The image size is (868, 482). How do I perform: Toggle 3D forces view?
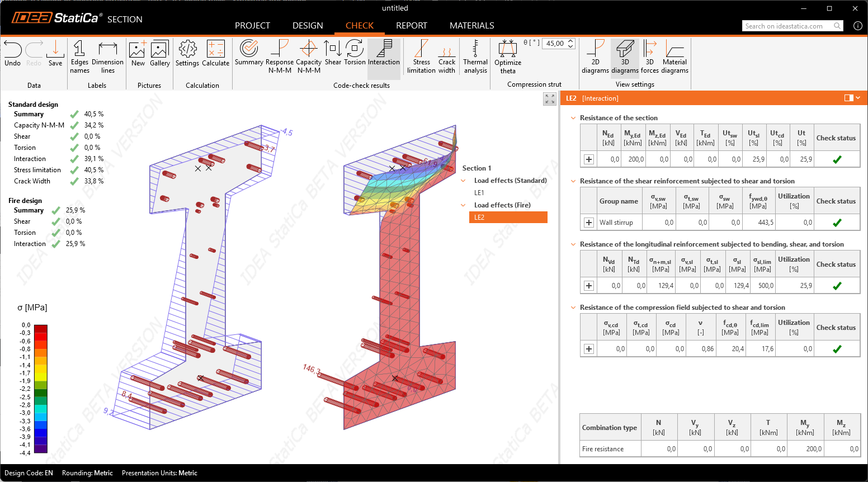tap(649, 57)
